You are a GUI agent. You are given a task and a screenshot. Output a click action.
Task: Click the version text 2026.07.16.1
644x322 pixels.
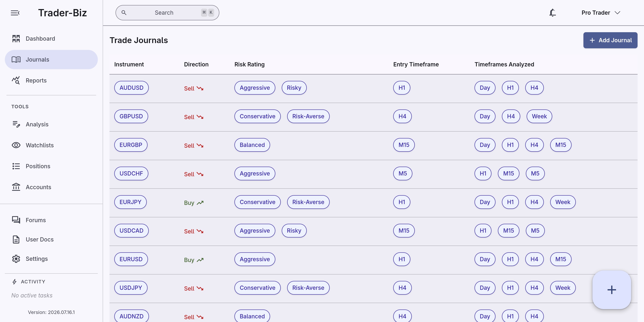(61, 312)
